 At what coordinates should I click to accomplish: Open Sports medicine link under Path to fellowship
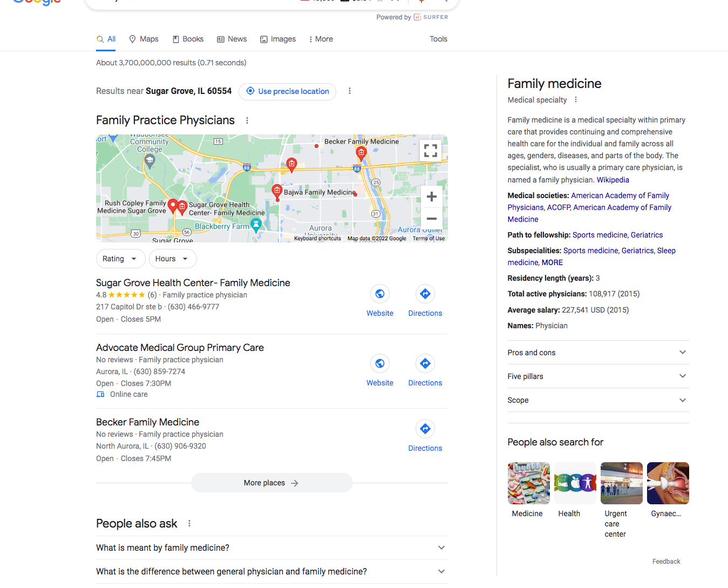[x=600, y=235]
